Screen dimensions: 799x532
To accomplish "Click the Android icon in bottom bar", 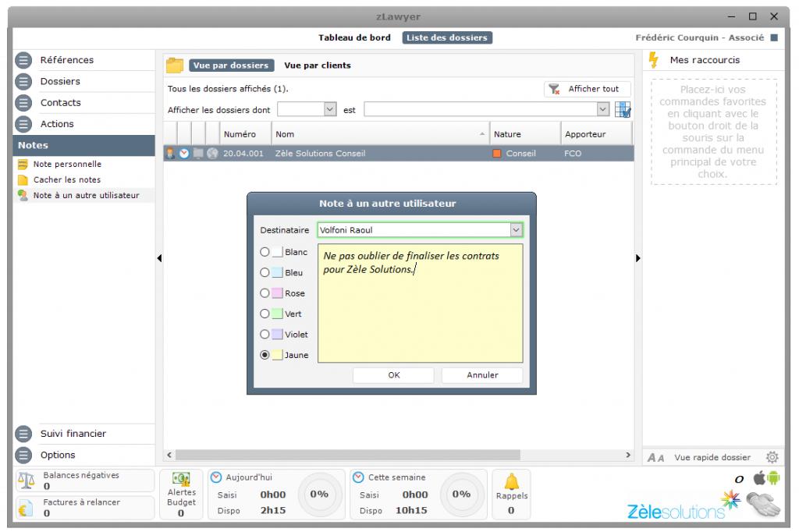I will pos(772,478).
